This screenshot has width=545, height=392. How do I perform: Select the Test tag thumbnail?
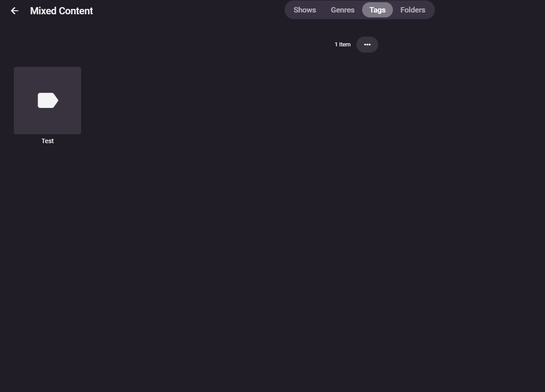tap(47, 100)
